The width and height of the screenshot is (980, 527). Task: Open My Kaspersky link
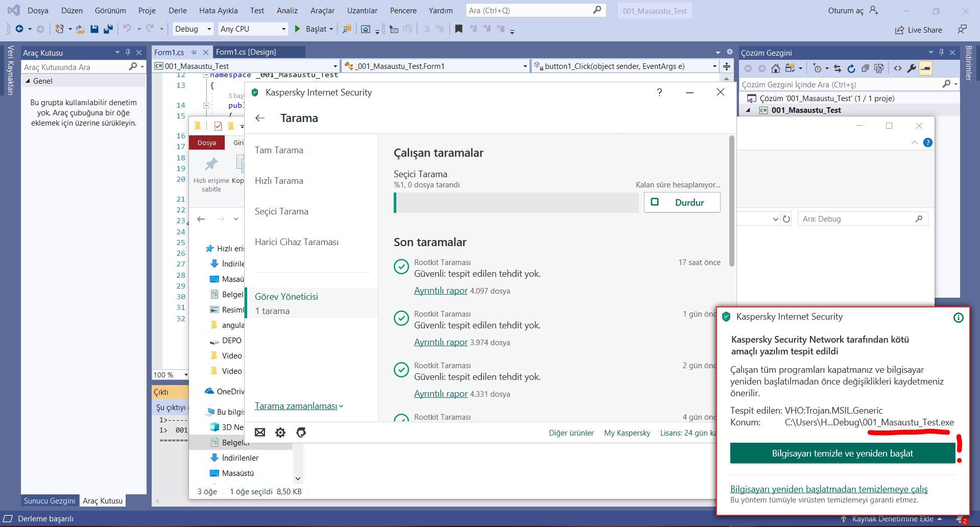pyautogui.click(x=627, y=433)
